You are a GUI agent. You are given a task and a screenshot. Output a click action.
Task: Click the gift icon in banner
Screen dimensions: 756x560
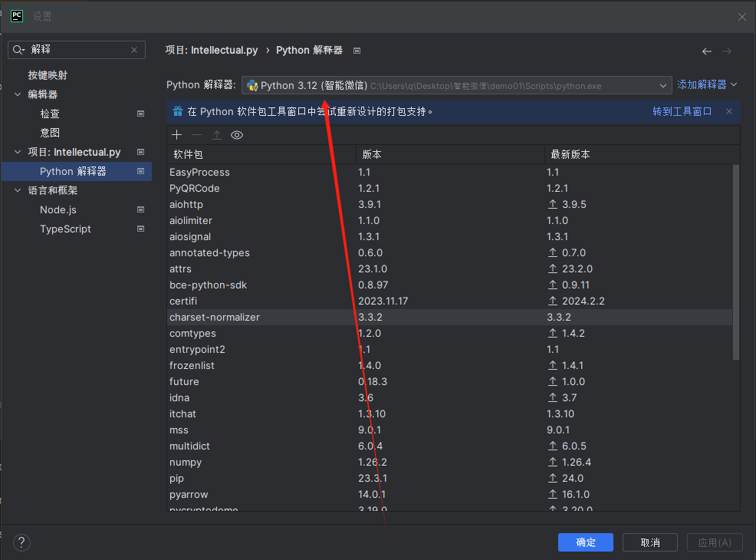pyautogui.click(x=178, y=111)
